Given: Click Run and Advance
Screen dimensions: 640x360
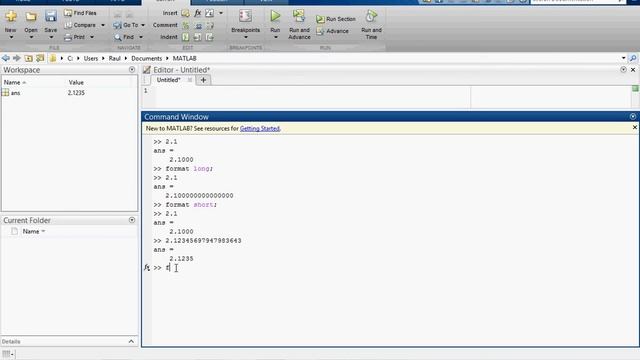Looking at the screenshot, I should click(299, 24).
